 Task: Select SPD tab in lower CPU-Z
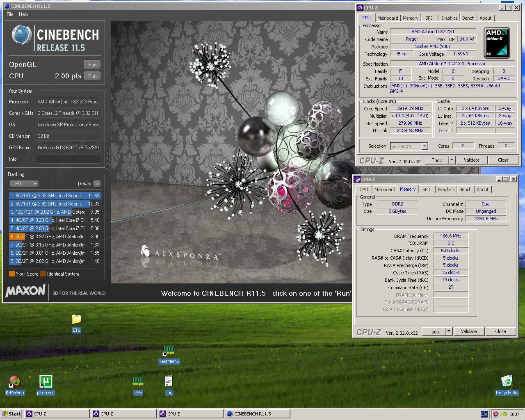[427, 189]
